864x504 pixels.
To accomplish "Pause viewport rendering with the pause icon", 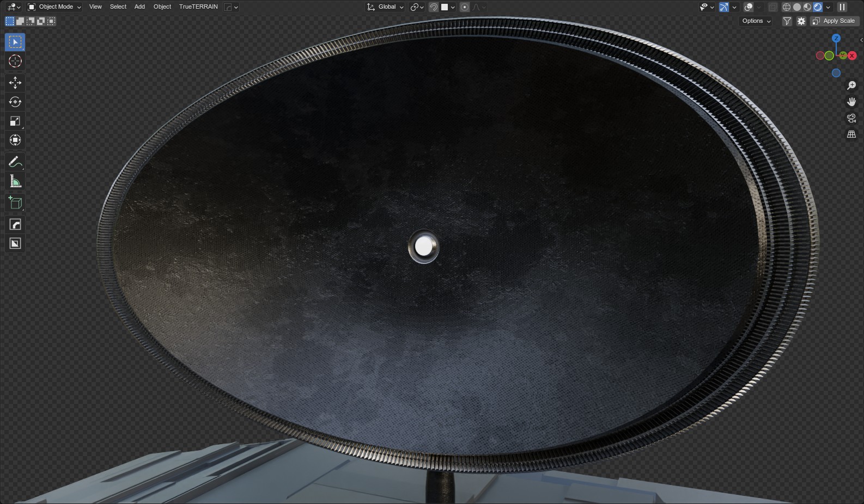I will point(842,7).
